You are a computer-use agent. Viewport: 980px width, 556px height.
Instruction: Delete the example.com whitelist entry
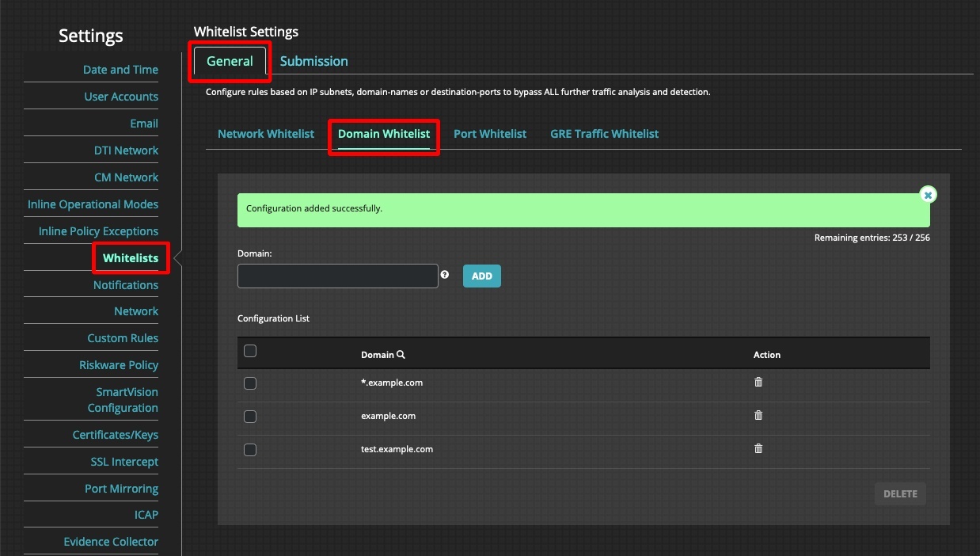pyautogui.click(x=758, y=415)
